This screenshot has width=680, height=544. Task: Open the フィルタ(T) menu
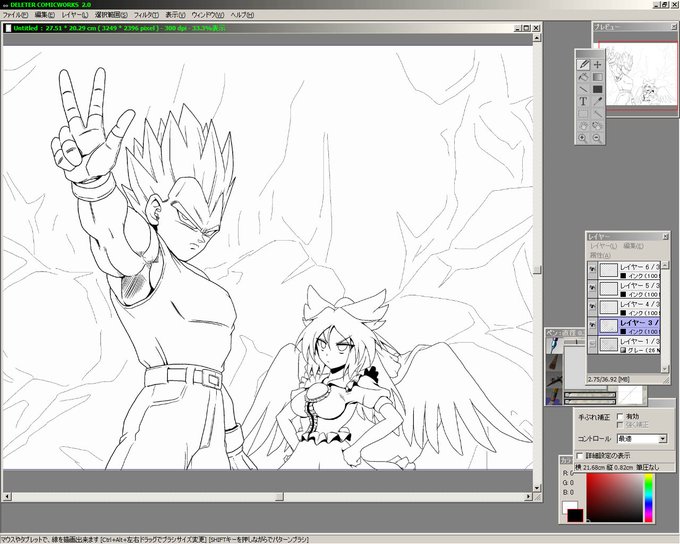pos(146,15)
